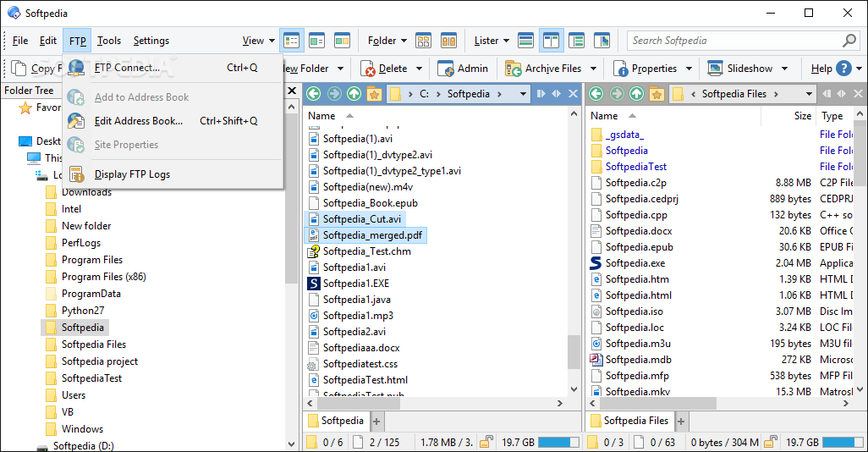This screenshot has height=452, width=868.
Task: Close the left Softpedia file pane
Action: [573, 94]
